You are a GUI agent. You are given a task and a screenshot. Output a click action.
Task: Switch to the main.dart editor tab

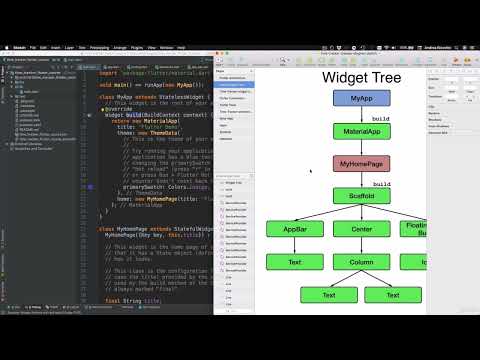tap(89, 67)
